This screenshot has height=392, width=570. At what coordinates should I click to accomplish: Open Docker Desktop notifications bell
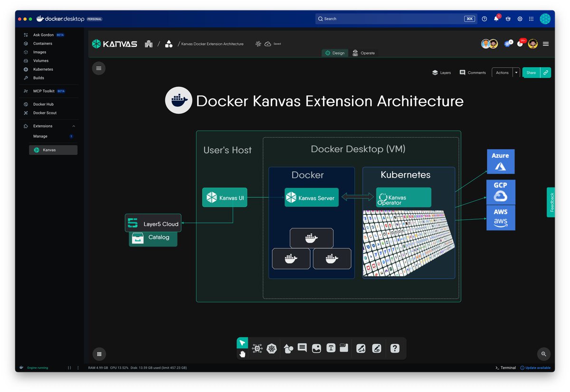point(496,19)
